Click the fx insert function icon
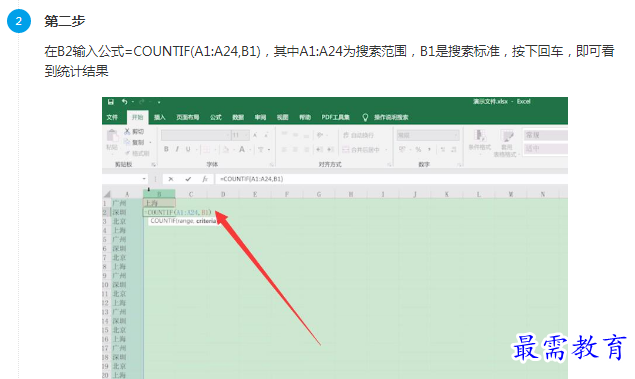Screen dimensions: 635x379 point(205,179)
